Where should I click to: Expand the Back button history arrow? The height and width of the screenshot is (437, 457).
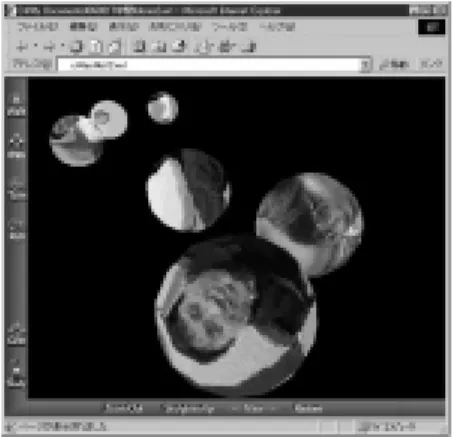pos(36,45)
